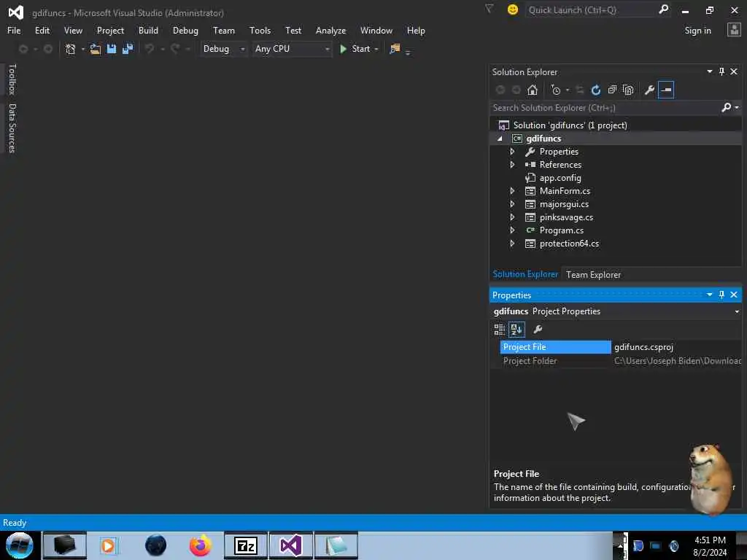
Task: Click the Sign in link
Action: [697, 31]
